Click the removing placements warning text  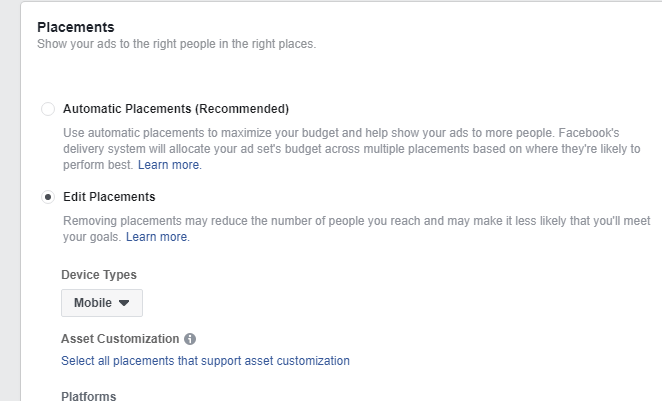(x=357, y=229)
